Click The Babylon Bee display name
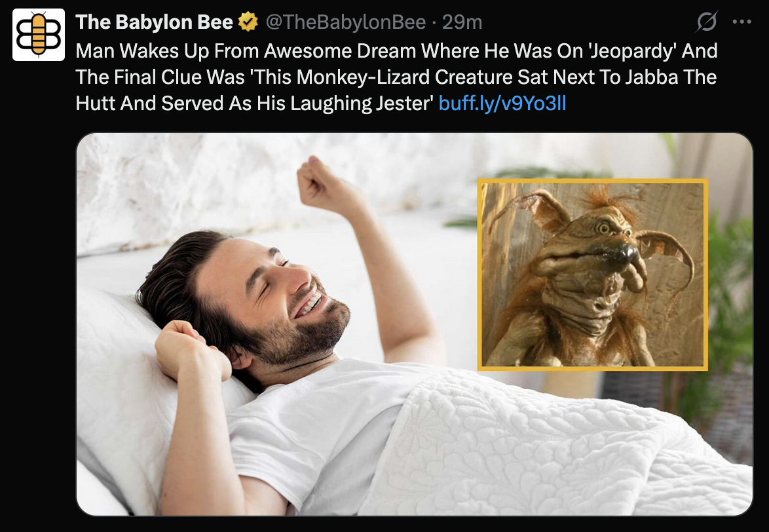 (x=154, y=22)
